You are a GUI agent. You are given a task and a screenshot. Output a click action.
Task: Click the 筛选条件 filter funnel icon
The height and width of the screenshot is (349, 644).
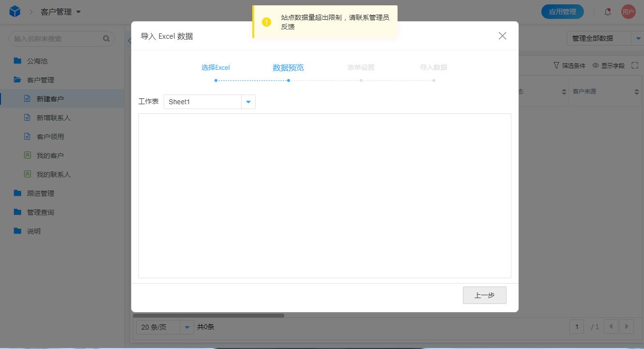click(x=556, y=65)
